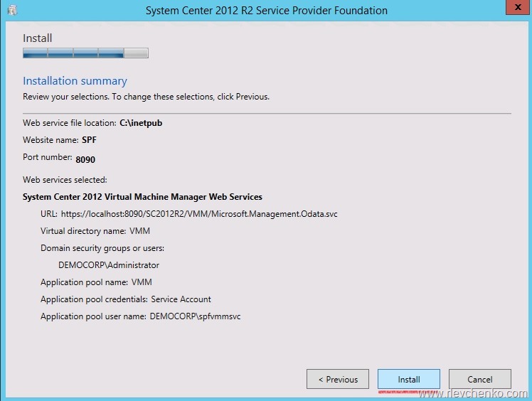Click the Application pool name VMM line
Viewport: 532px width, 401px height.
pyautogui.click(x=96, y=282)
